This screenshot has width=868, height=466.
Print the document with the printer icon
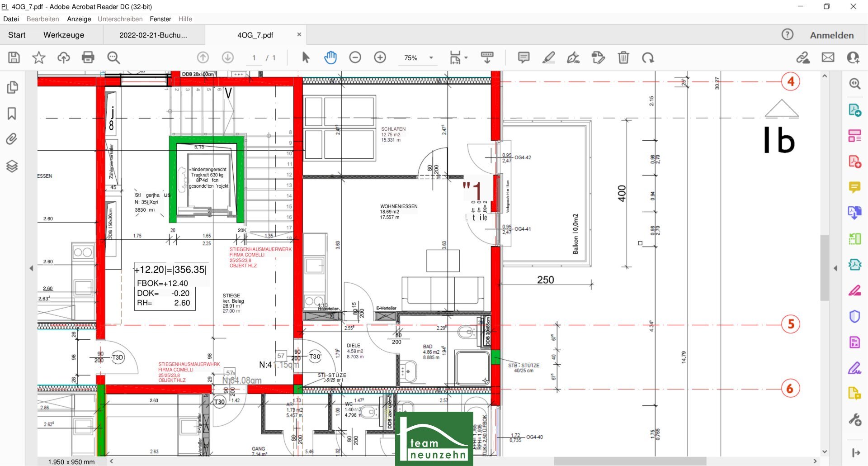pos(88,57)
